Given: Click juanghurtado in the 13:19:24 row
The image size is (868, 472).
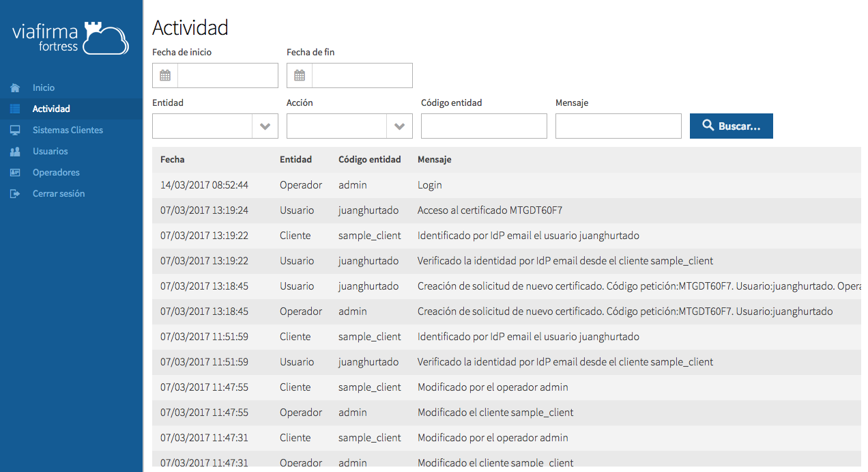Looking at the screenshot, I should coord(368,210).
